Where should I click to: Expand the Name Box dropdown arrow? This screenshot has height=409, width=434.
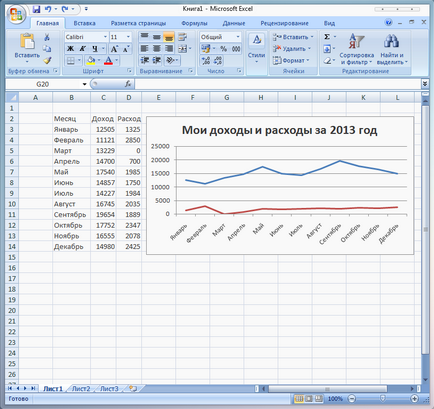click(85, 84)
